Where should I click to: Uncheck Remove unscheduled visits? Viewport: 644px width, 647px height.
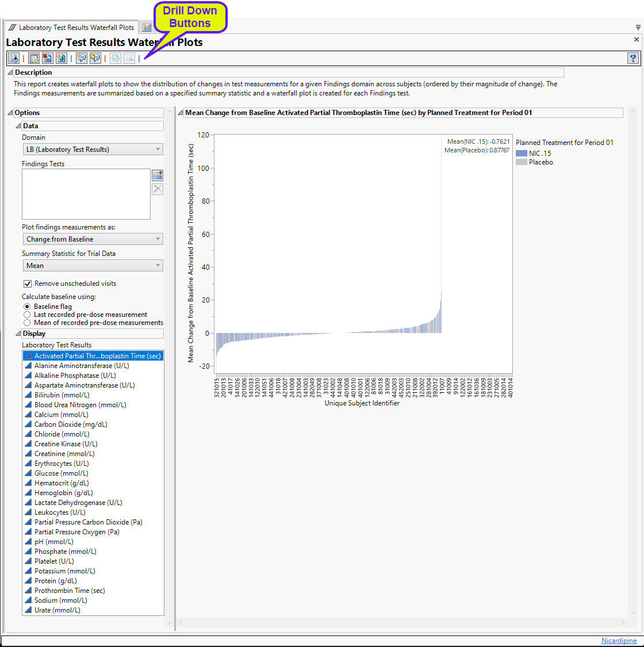tap(27, 284)
